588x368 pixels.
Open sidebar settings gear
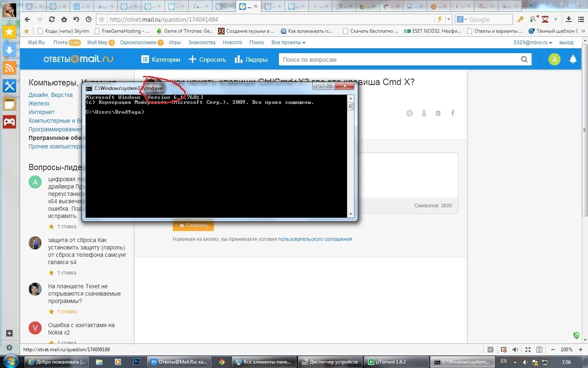pos(9,348)
